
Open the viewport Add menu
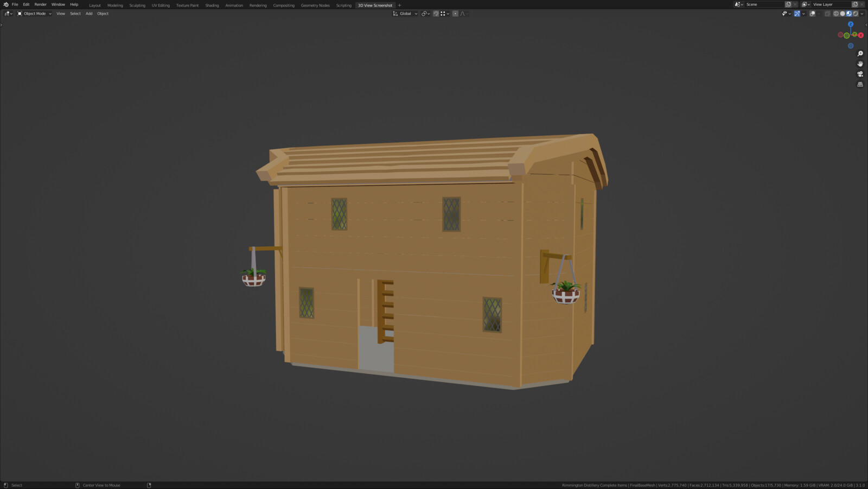click(x=89, y=14)
